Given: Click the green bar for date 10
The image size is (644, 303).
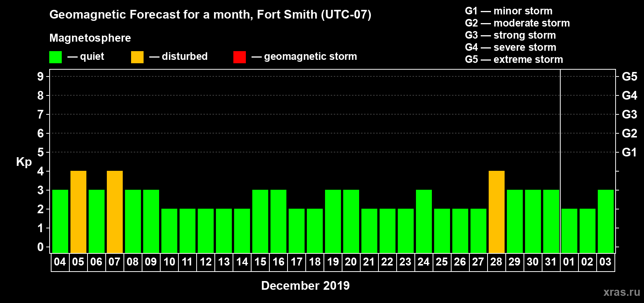Looking at the screenshot, I should point(169,231).
